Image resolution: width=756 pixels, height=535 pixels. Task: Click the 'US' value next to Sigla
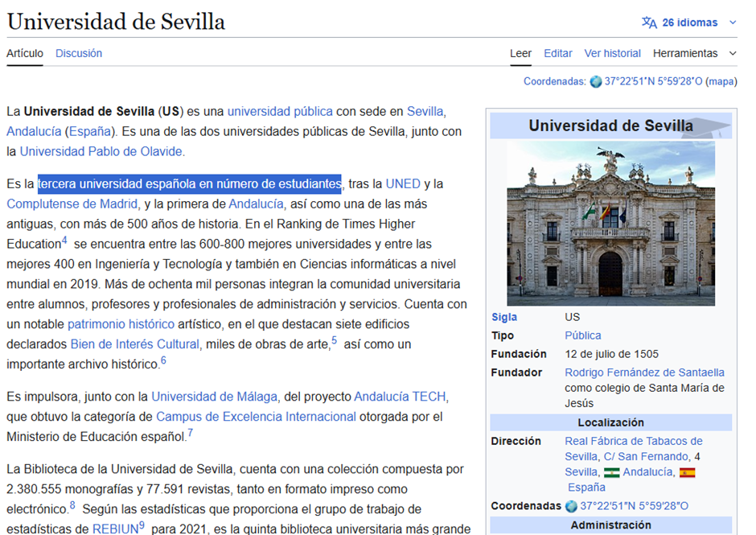point(573,317)
